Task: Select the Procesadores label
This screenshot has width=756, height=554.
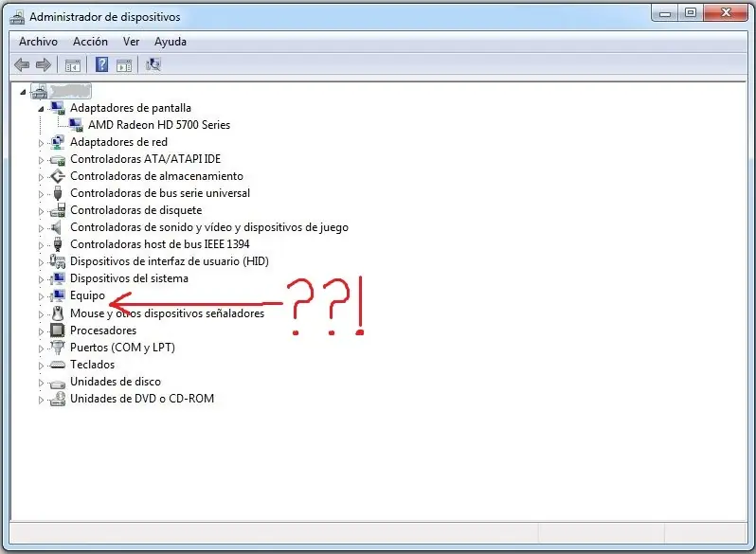Action: tap(103, 331)
